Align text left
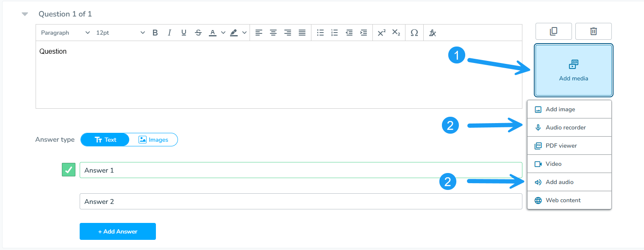Viewport: 644px width, 250px height. 259,33
